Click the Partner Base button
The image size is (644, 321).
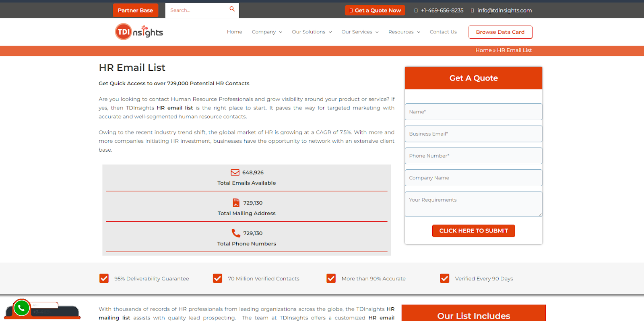pos(135,10)
